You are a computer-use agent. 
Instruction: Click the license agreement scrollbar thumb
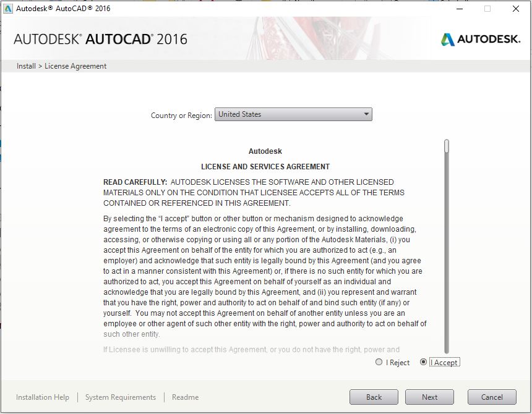coord(447,146)
